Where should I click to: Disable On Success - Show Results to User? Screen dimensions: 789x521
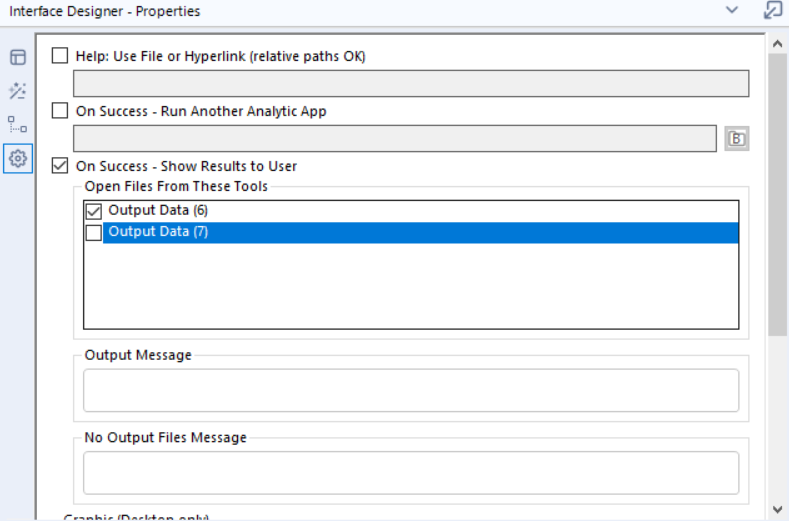click(60, 166)
